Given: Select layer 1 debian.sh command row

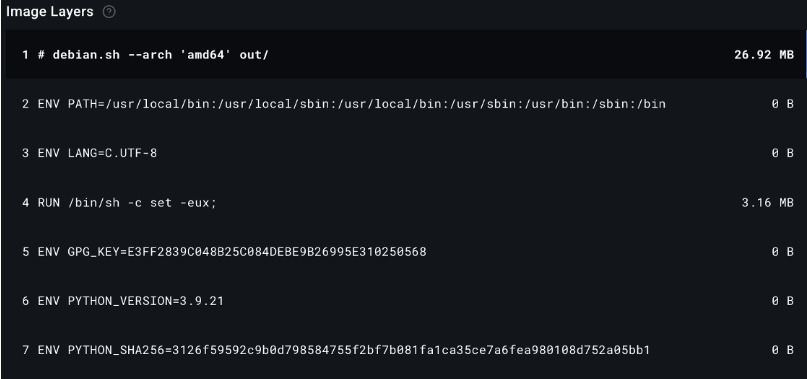Looking at the screenshot, I should click(x=406, y=55).
